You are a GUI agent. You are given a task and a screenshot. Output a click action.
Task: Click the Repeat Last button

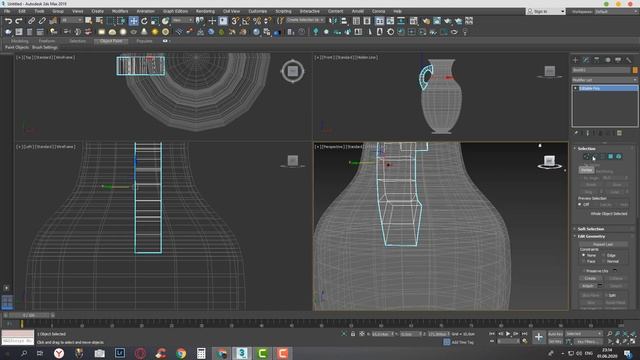pos(603,244)
